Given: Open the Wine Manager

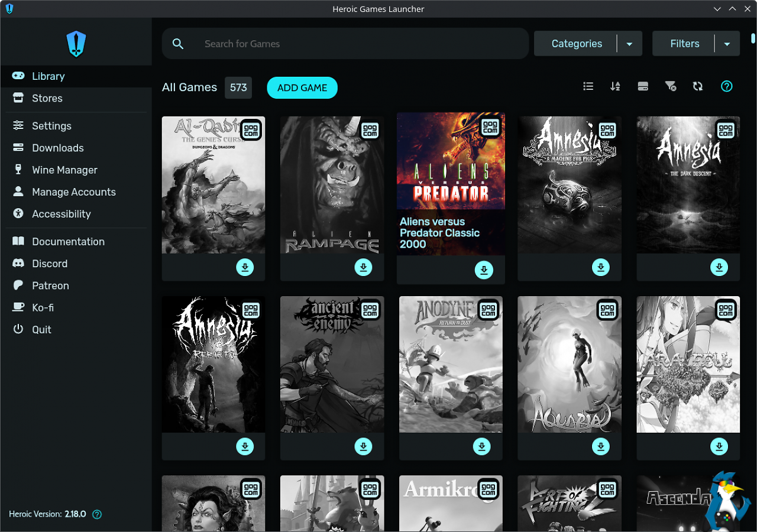Looking at the screenshot, I should [x=76, y=170].
